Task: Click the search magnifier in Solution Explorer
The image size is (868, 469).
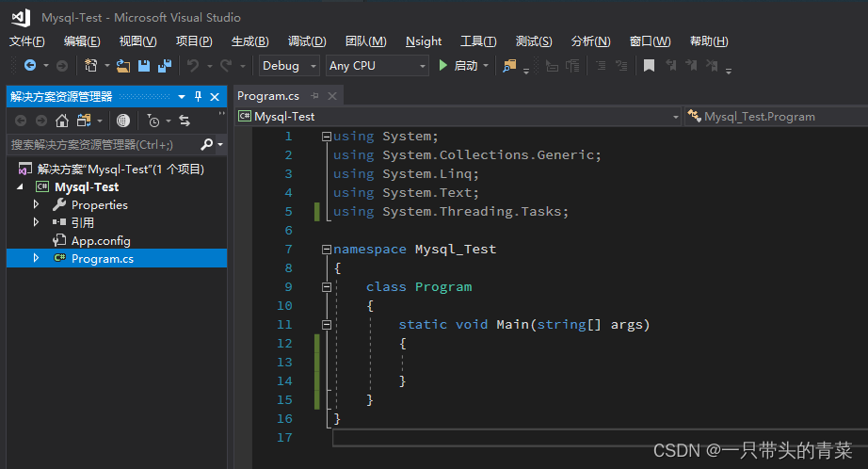Action: [x=206, y=144]
